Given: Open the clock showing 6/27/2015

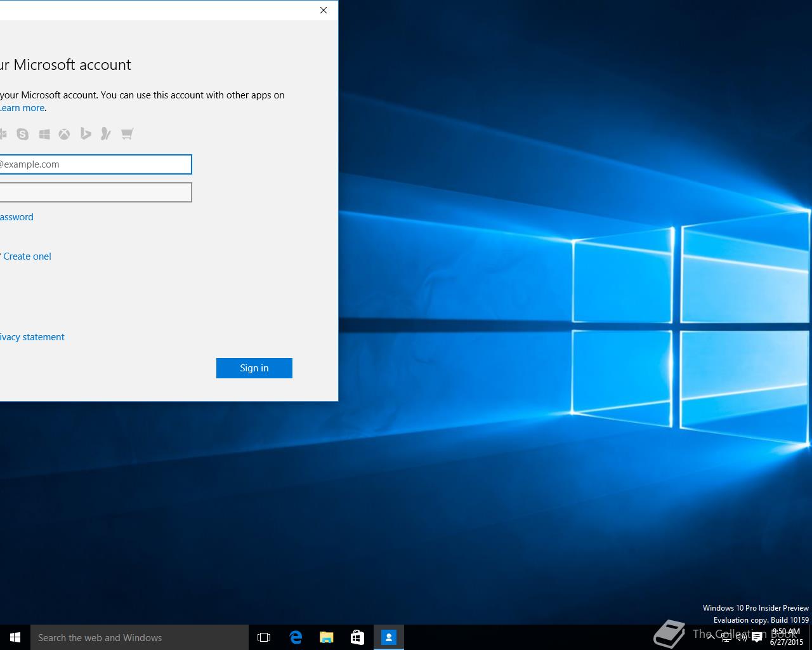Looking at the screenshot, I should (786, 637).
